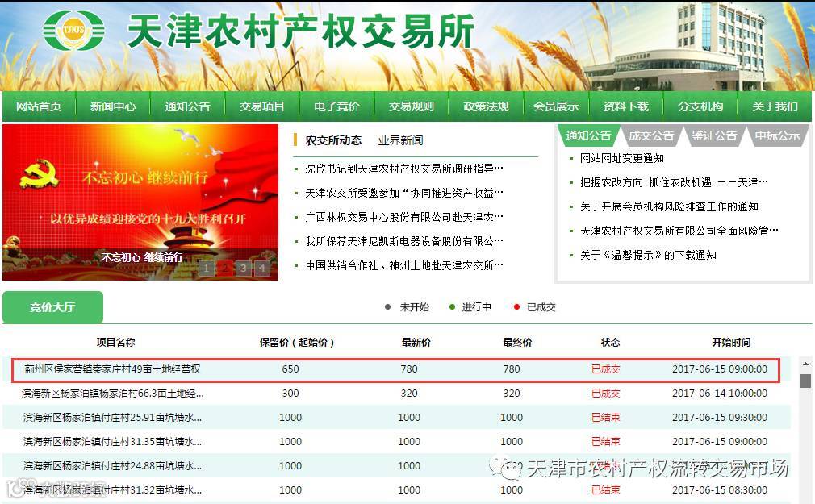
Task: Open news 沈欣书记到天津农村产权交易所调研指导
Action: [x=403, y=169]
